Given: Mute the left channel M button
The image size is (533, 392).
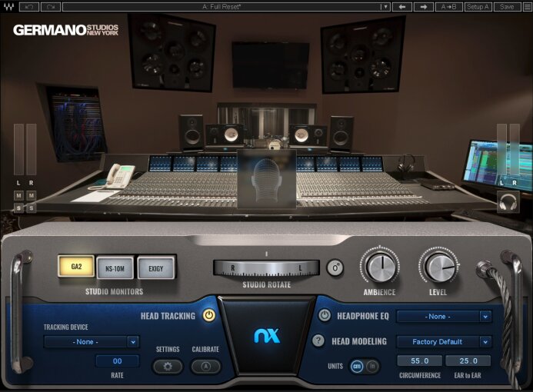Looking at the screenshot, I should pyautogui.click(x=18, y=196).
